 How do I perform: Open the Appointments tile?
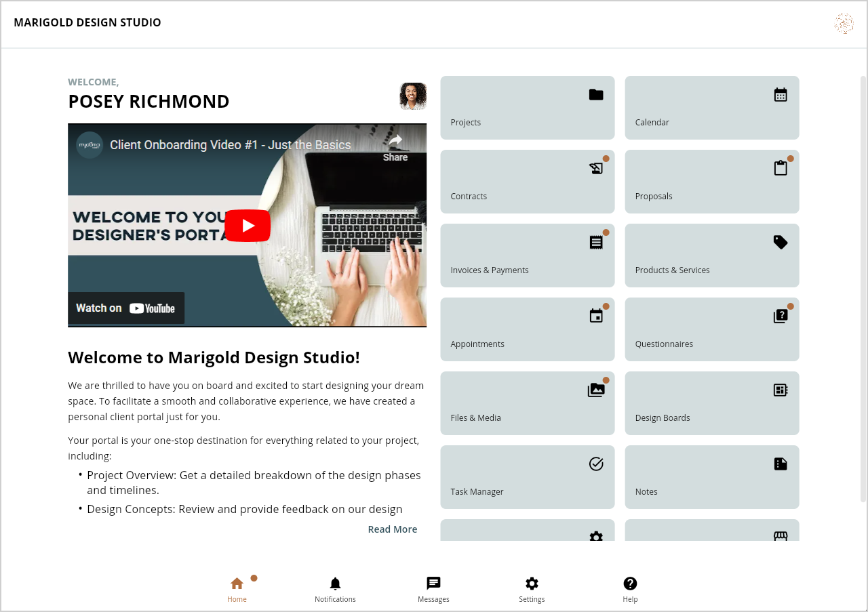(x=527, y=329)
